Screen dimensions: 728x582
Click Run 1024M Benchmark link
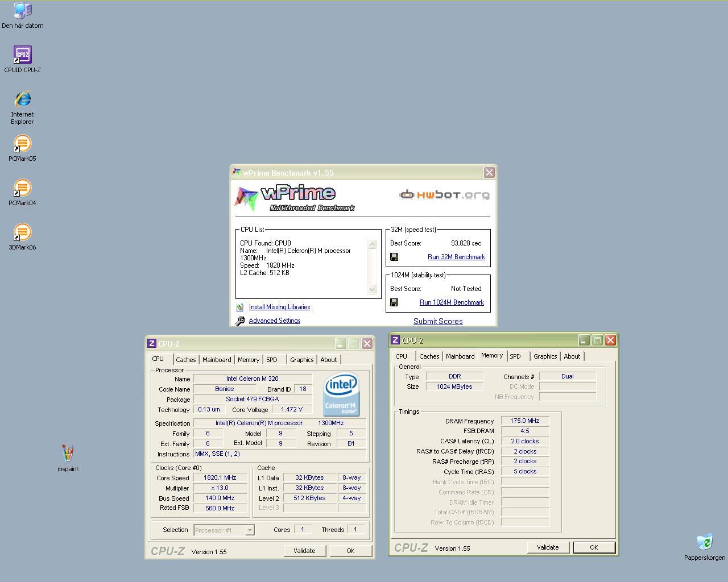pos(452,302)
